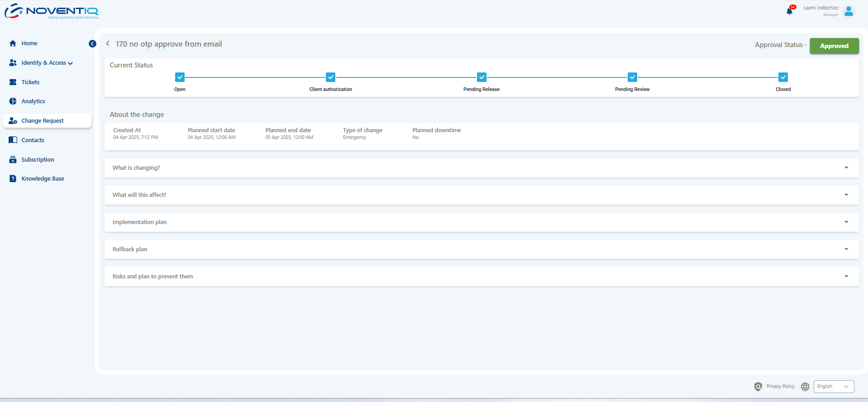Click the Open status checkbox

pos(180,77)
